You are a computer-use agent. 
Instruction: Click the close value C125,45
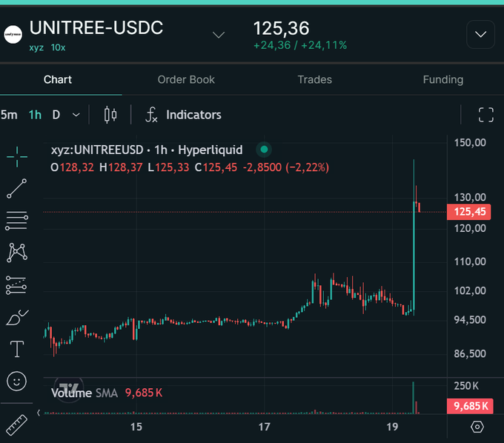[x=216, y=167]
